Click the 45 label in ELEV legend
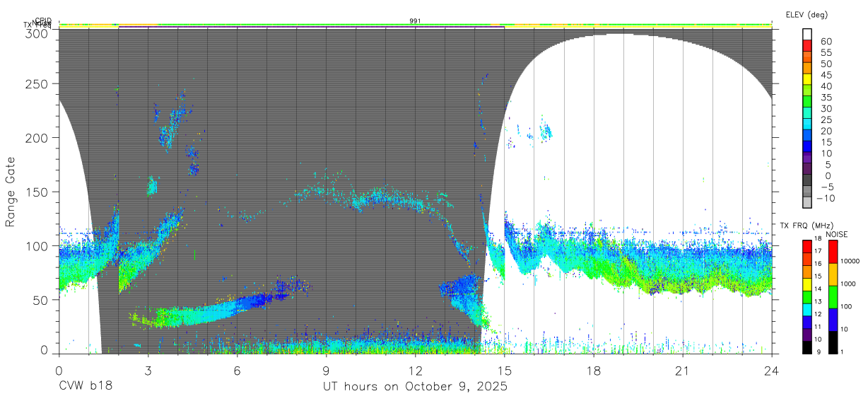 point(825,75)
